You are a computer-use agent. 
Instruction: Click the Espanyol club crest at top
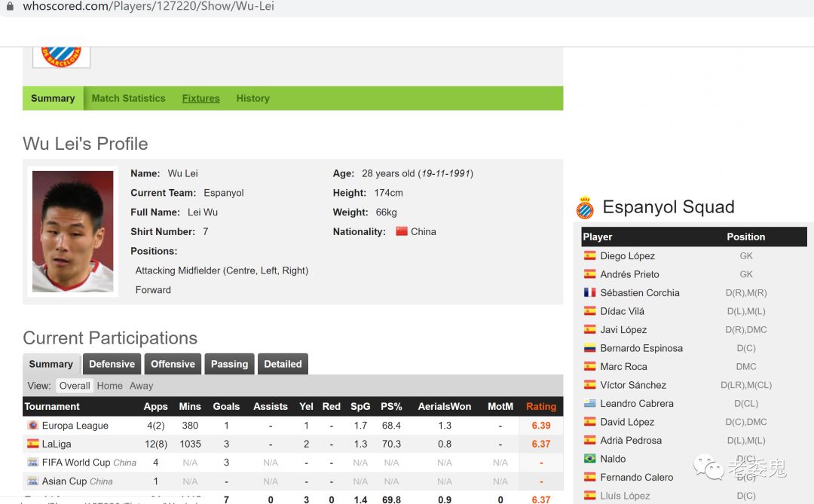61,57
